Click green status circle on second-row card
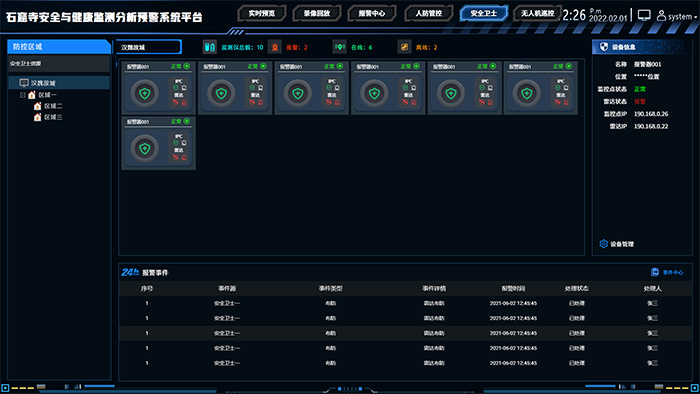700x394 pixels. [x=187, y=121]
